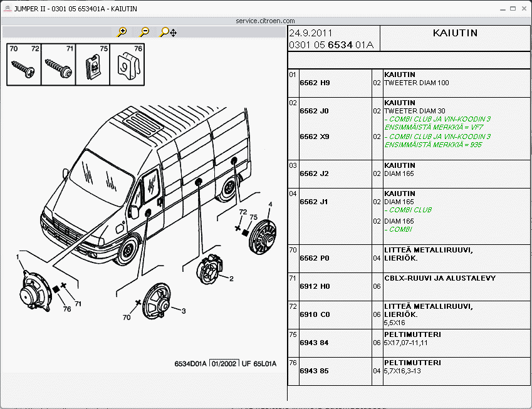Screen dimensions: 532x409
Task: Open part number 6562 J0
Action: [315, 111]
